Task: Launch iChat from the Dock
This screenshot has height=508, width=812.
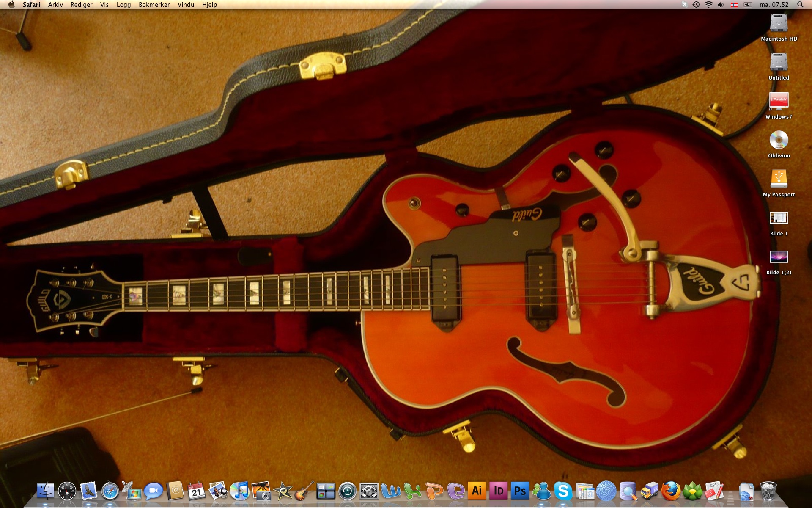Action: 153,491
